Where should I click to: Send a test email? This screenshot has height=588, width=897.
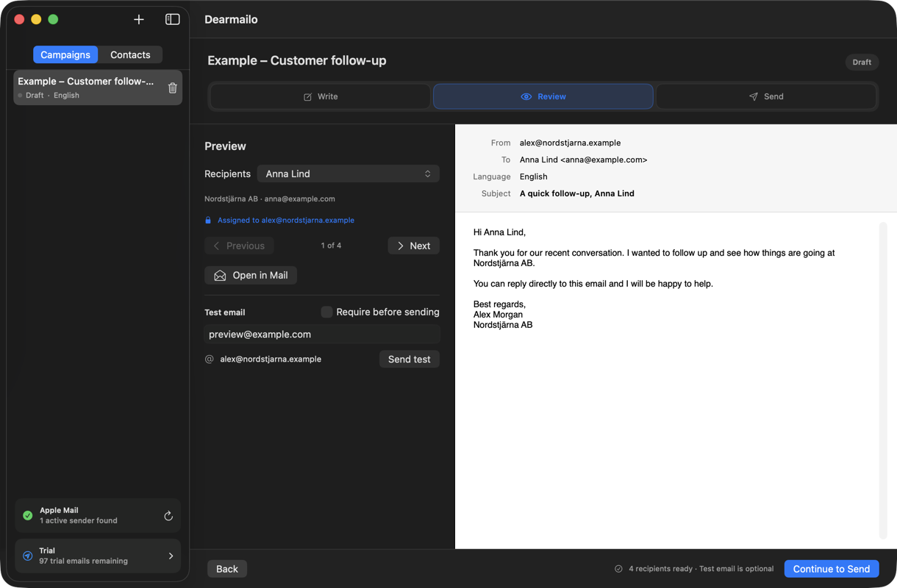click(x=410, y=359)
